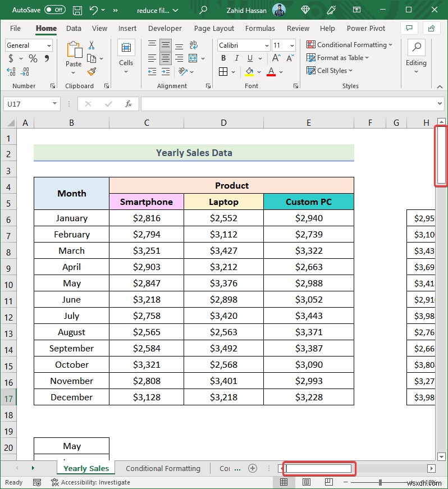Click the Italic formatting icon

[236, 58]
